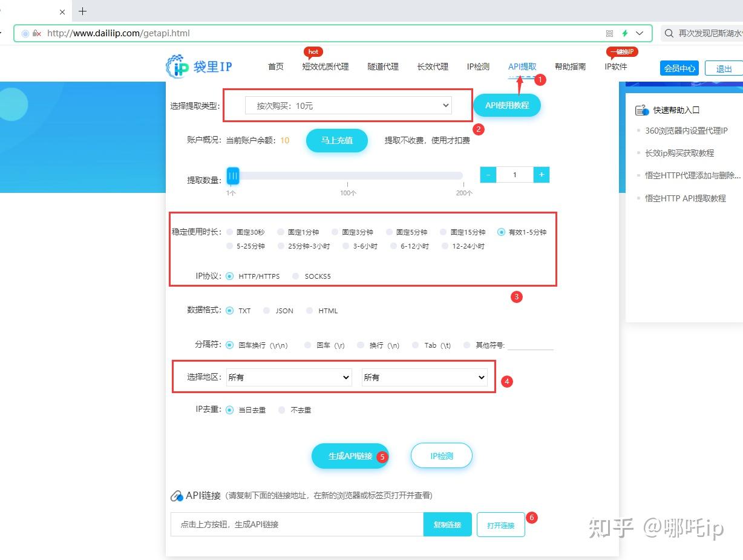Click the IP检测 outlined button
The width and height of the screenshot is (743, 560).
442,456
